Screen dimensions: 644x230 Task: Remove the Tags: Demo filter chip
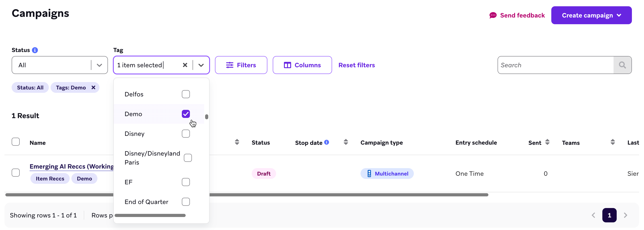[x=93, y=88]
